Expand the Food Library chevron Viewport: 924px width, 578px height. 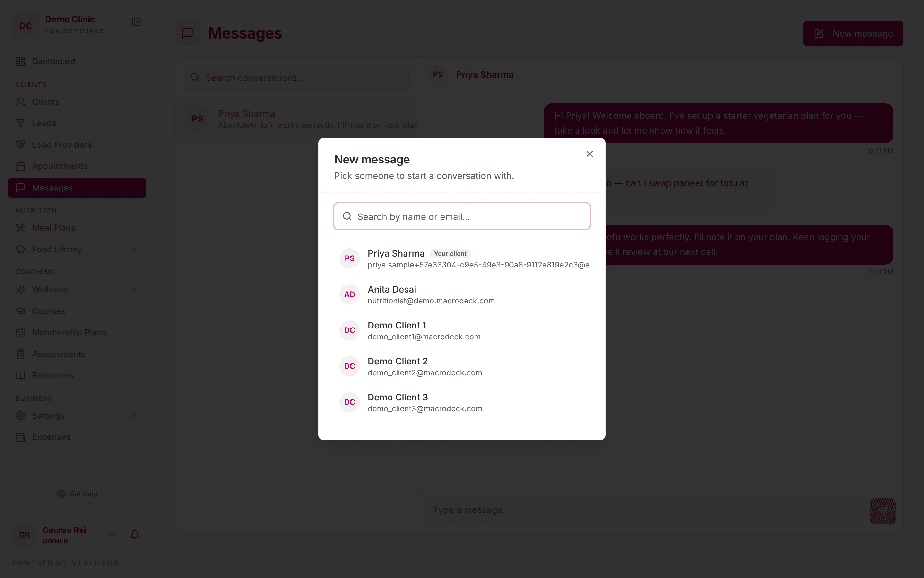[x=134, y=249]
